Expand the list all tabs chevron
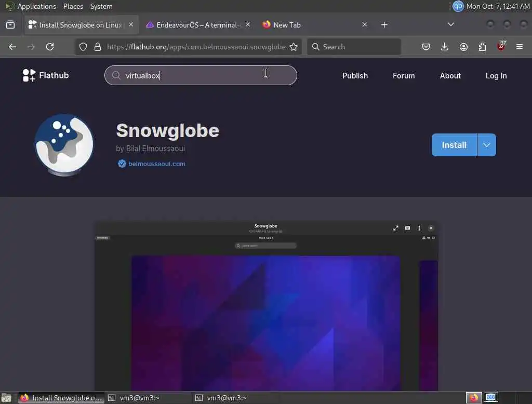 pyautogui.click(x=450, y=24)
